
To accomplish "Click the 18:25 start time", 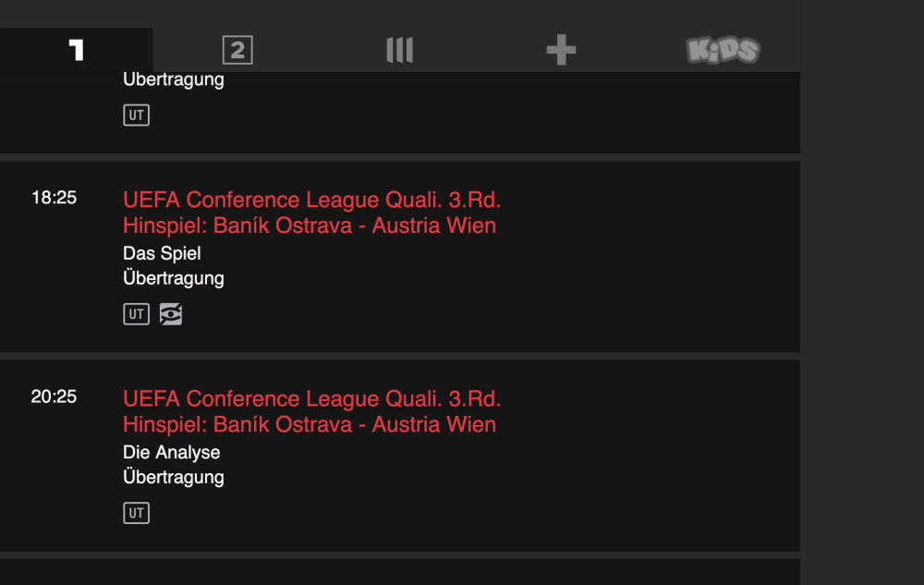I will click(54, 198).
